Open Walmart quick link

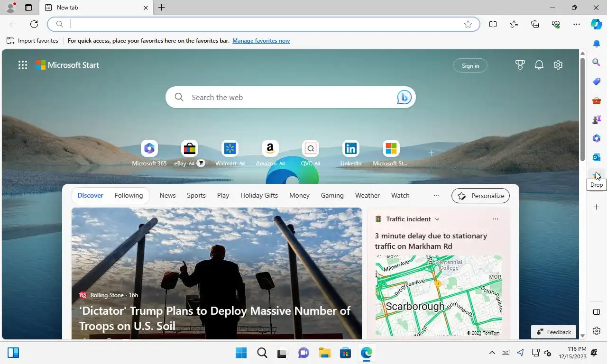pyautogui.click(x=230, y=154)
